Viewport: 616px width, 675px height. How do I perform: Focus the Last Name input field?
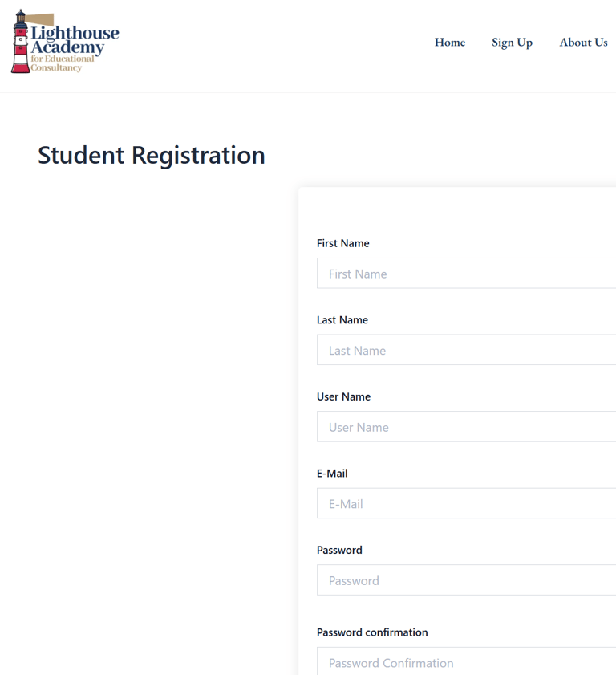click(466, 350)
